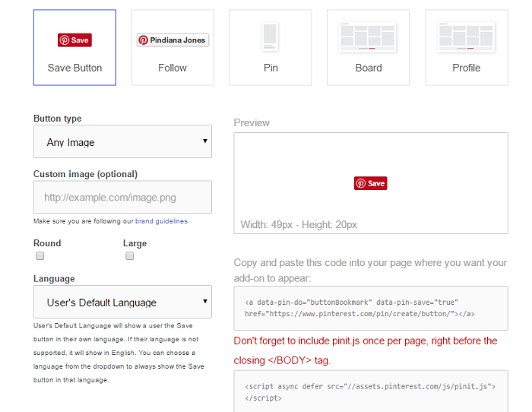Click the Button type label
Screen dimensions: 532x412
click(57, 119)
